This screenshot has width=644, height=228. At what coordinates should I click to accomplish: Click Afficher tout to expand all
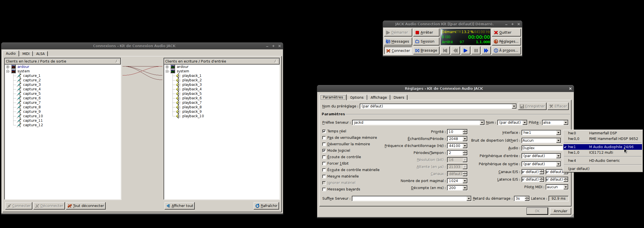180,206
